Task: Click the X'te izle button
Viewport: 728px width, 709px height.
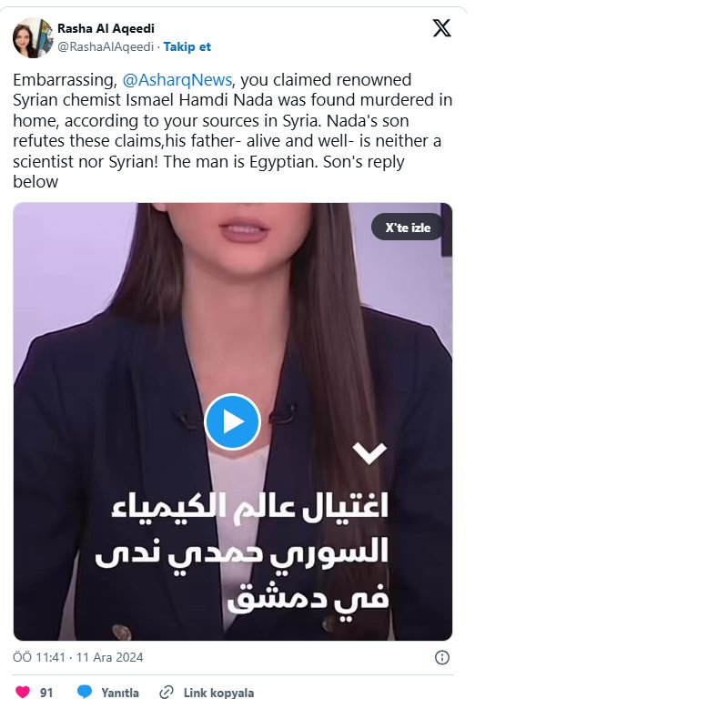Action: 408,227
